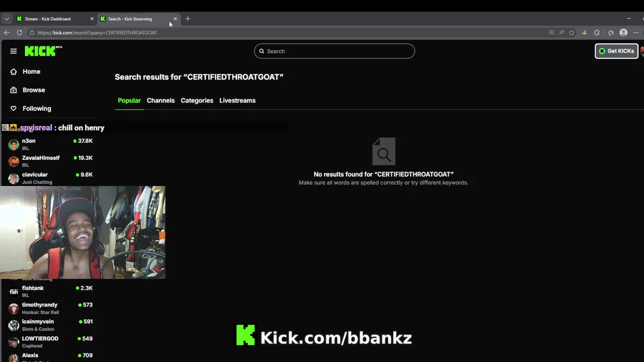Image resolution: width=644 pixels, height=362 pixels.
Task: Open the Alexis channel name
Action: tap(30, 355)
